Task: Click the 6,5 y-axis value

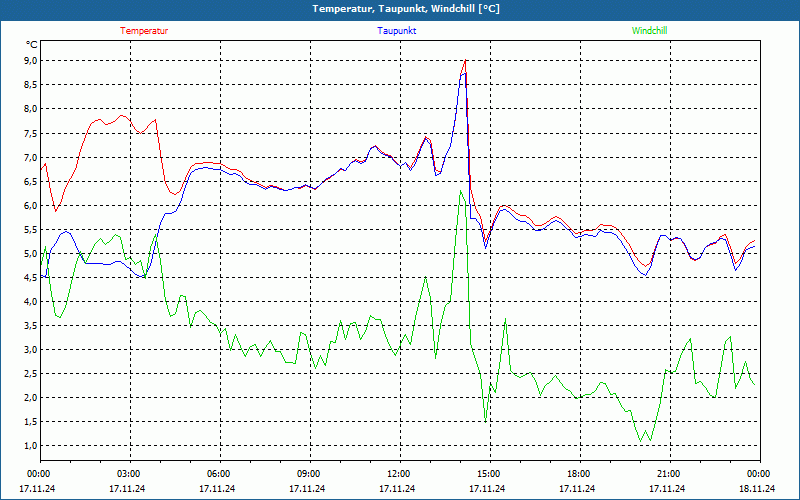Action: point(31,181)
